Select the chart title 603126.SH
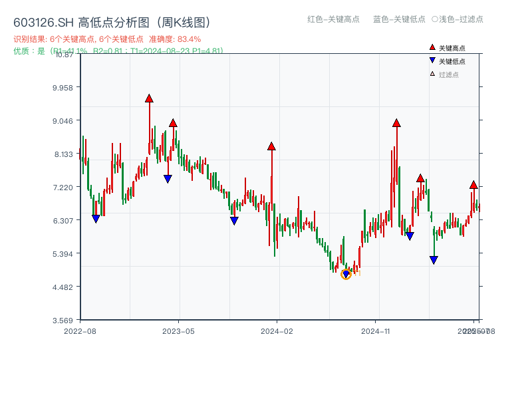The width and height of the screenshot is (532, 399). click(41, 21)
